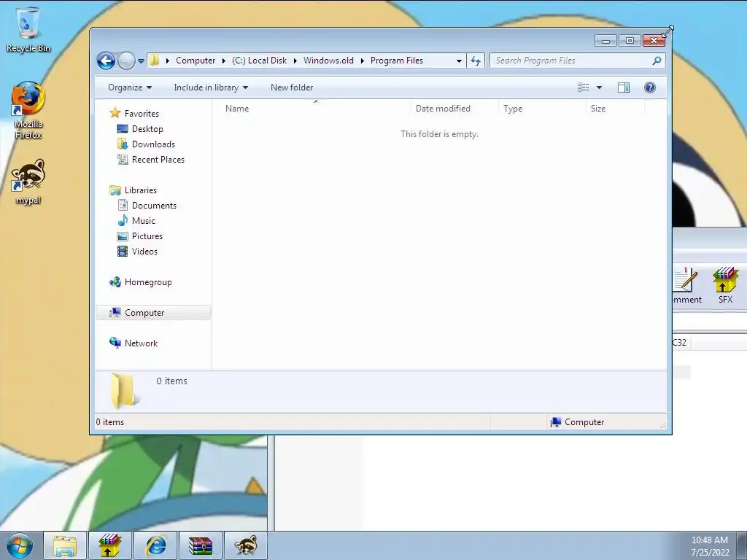
Task: Sort by the Size column
Action: pyautogui.click(x=614, y=109)
